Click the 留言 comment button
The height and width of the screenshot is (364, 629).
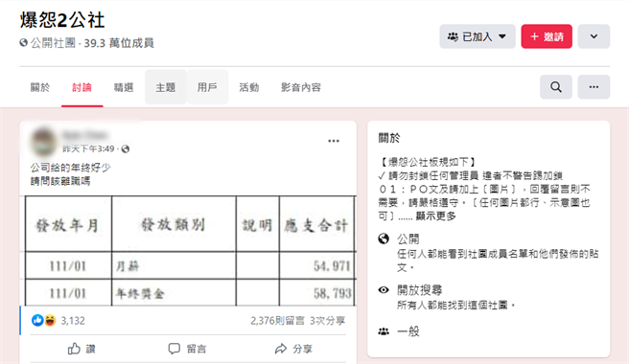point(187,349)
